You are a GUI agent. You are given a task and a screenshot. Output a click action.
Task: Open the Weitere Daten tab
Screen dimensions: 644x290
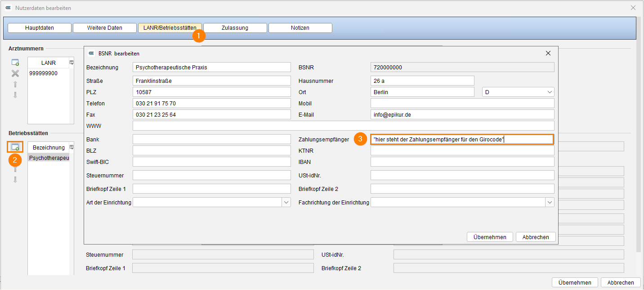click(105, 28)
